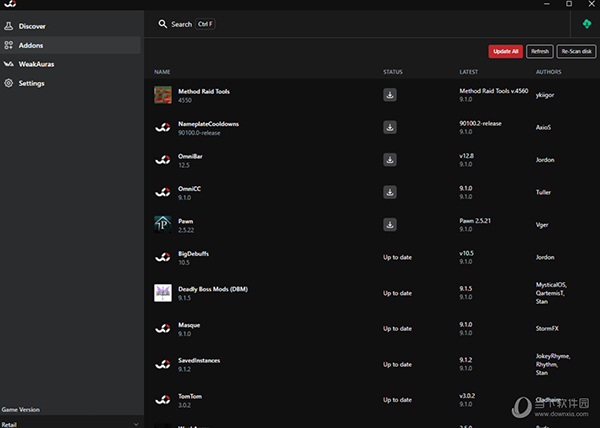Click BigDebuffs 'Up to date' status
Image resolution: width=600 pixels, height=428 pixels.
398,257
